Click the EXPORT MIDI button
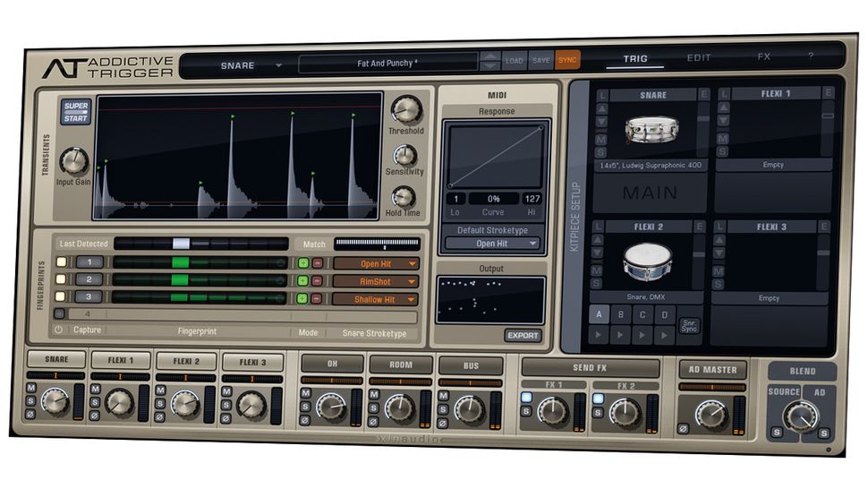Viewport: 868px width, 489px height. [x=523, y=335]
